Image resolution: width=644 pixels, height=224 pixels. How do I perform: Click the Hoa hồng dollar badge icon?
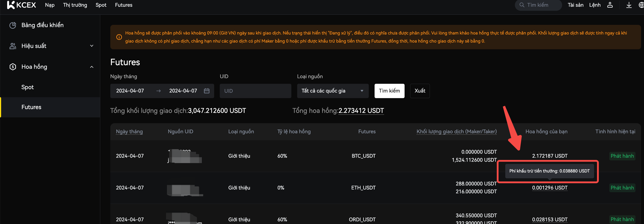coord(13,67)
